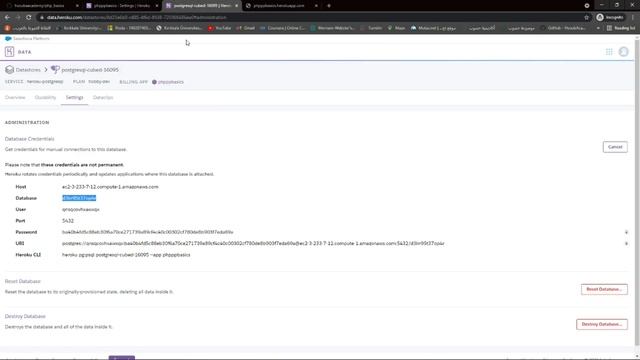The height and width of the screenshot is (360, 640).
Task: Switch to the Dataclips tab
Action: click(103, 98)
